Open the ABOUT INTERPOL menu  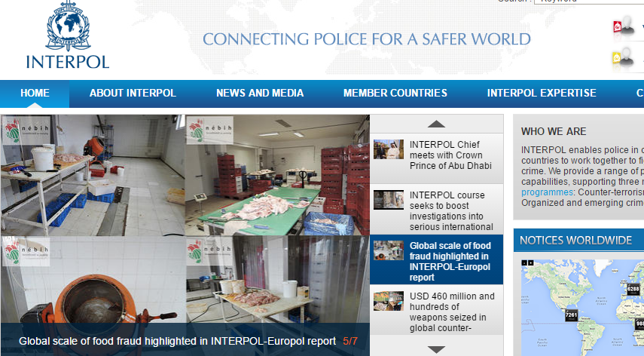point(133,94)
